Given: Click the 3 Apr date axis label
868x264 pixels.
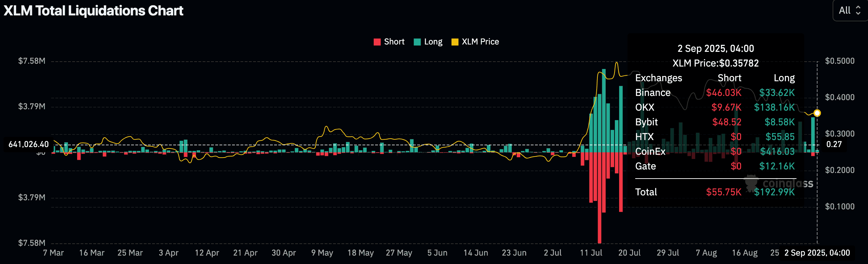Looking at the screenshot, I should point(169,253).
